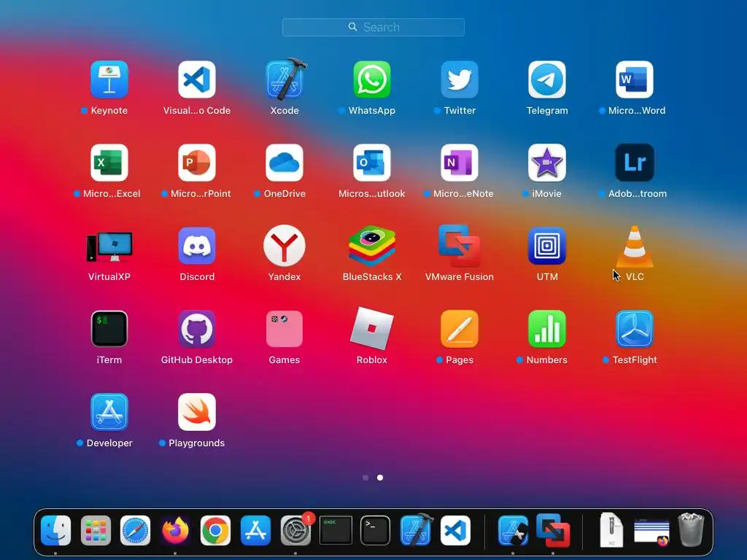
Task: Open Terminal from the Dock
Action: (x=376, y=530)
